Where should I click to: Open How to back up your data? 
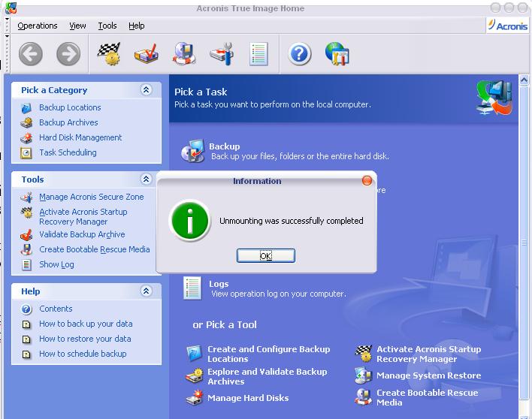pos(86,324)
